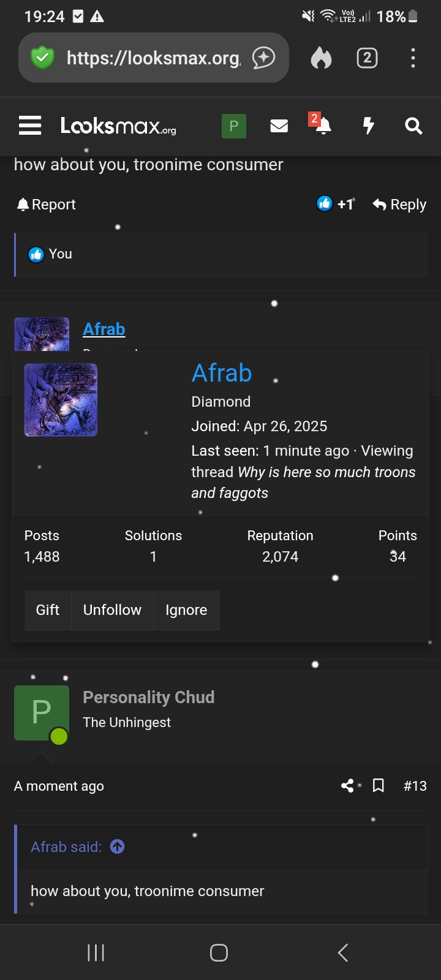The image size is (441, 980).
Task: Open inbox via the envelope icon
Action: (279, 126)
